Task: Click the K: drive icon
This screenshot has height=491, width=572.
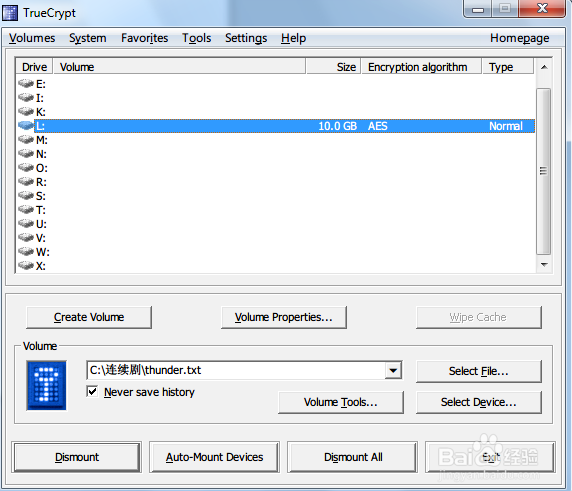Action: pyautogui.click(x=26, y=111)
